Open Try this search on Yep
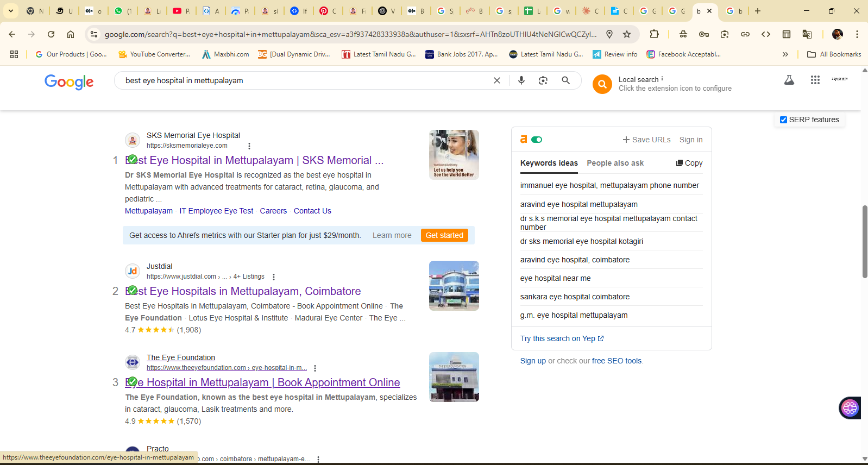The width and height of the screenshot is (868, 465). [x=562, y=338]
